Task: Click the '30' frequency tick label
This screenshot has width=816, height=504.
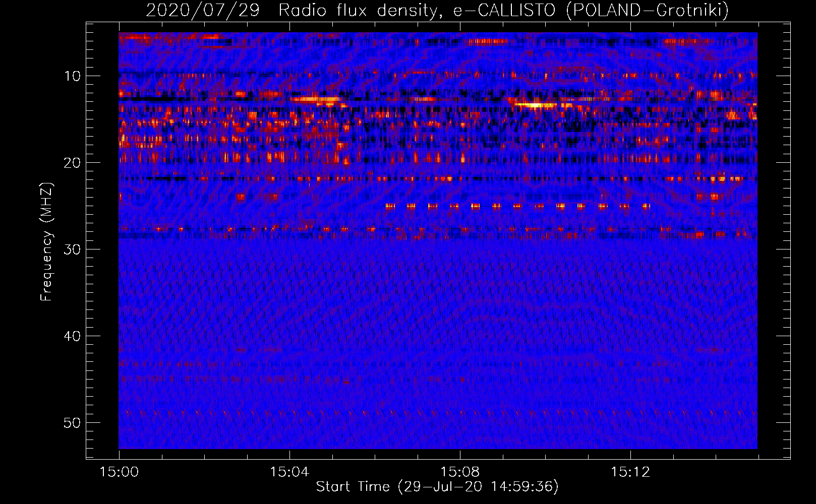Action: click(x=73, y=249)
